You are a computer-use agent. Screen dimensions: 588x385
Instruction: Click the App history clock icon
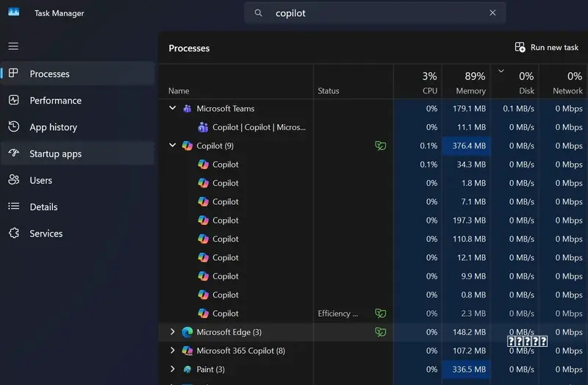tap(14, 126)
